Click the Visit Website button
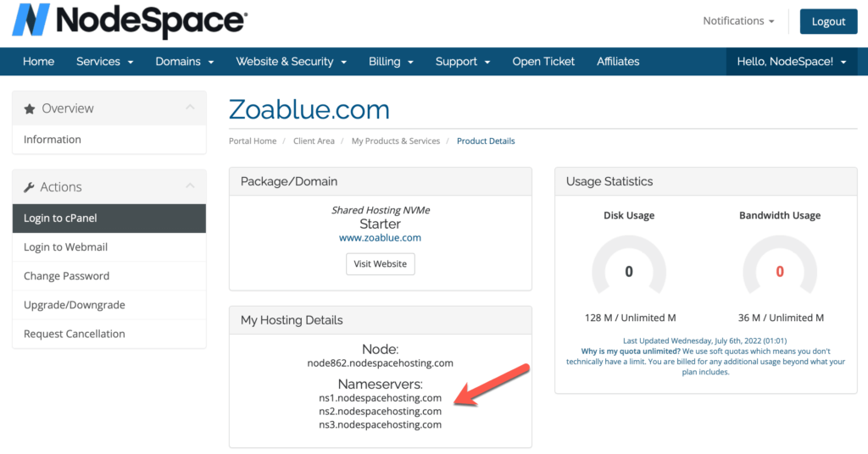The image size is (868, 454). click(x=381, y=263)
